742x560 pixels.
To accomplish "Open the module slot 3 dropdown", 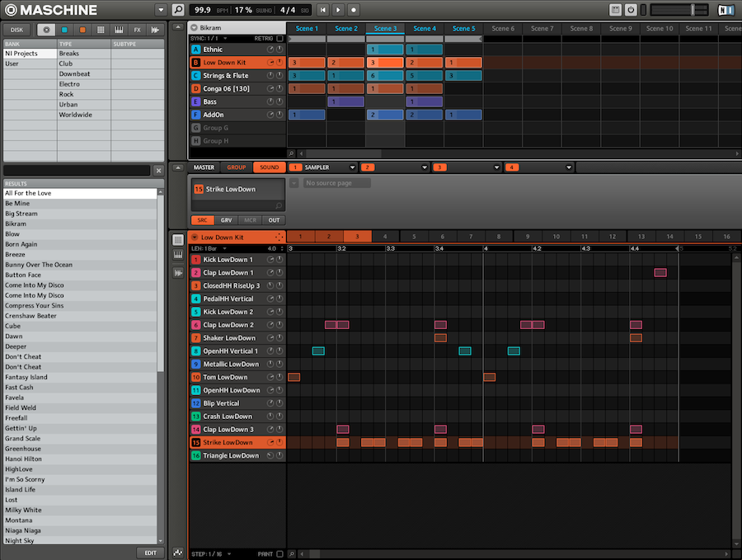I will tap(496, 167).
